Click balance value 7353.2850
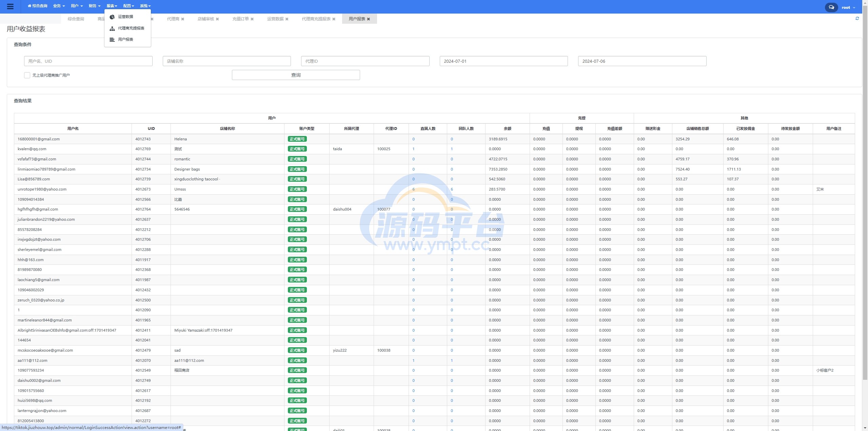The image size is (868, 431). (x=498, y=170)
